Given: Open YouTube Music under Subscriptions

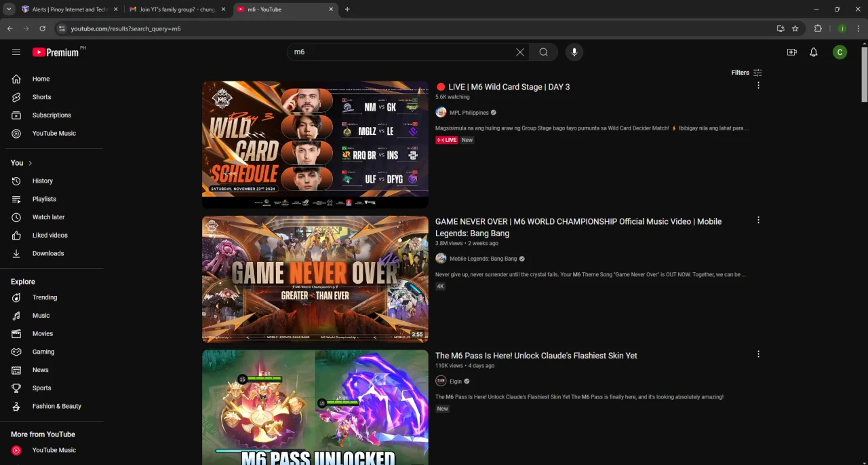Looking at the screenshot, I should pos(54,134).
